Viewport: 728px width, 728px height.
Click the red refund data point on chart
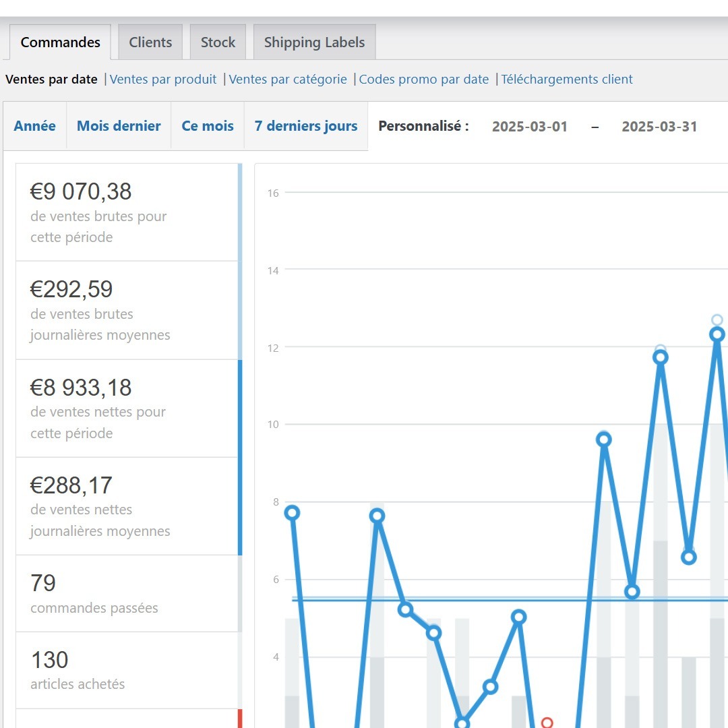(x=547, y=723)
